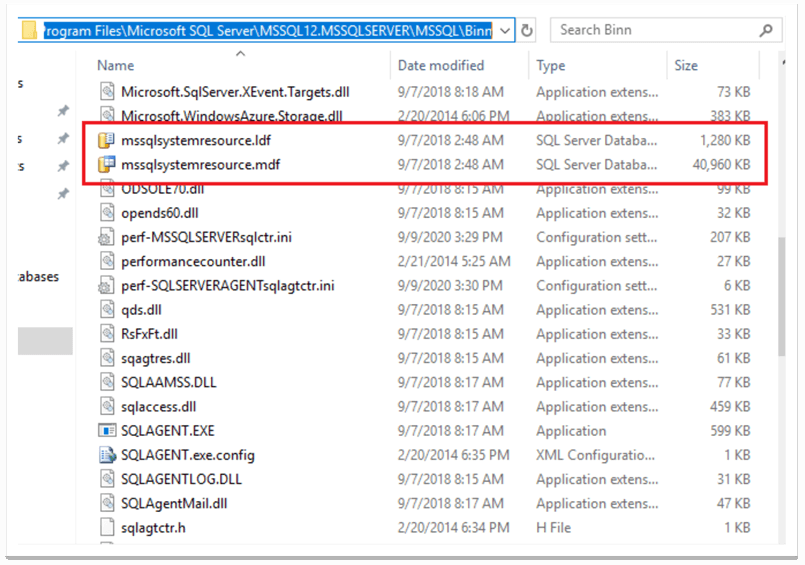Select the qds.dll file name

pos(141,310)
